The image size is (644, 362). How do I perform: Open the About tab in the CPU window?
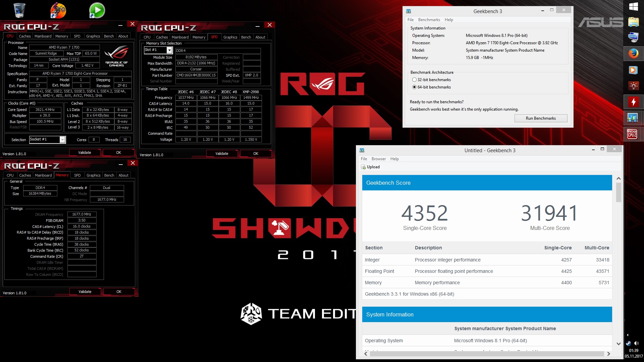click(123, 36)
